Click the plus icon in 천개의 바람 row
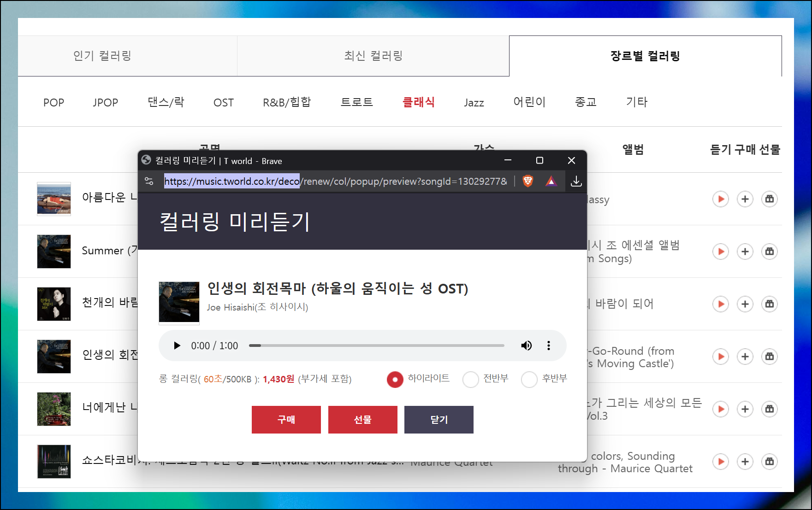The width and height of the screenshot is (812, 510). [x=745, y=304]
